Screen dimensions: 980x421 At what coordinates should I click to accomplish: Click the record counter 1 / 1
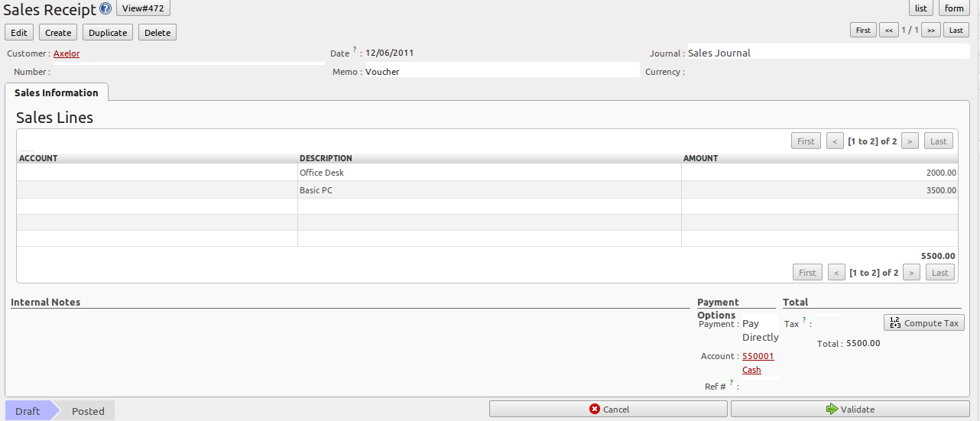click(910, 30)
